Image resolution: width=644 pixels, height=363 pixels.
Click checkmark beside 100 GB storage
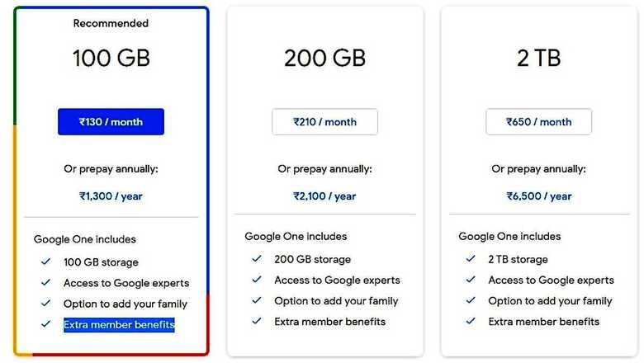click(46, 262)
